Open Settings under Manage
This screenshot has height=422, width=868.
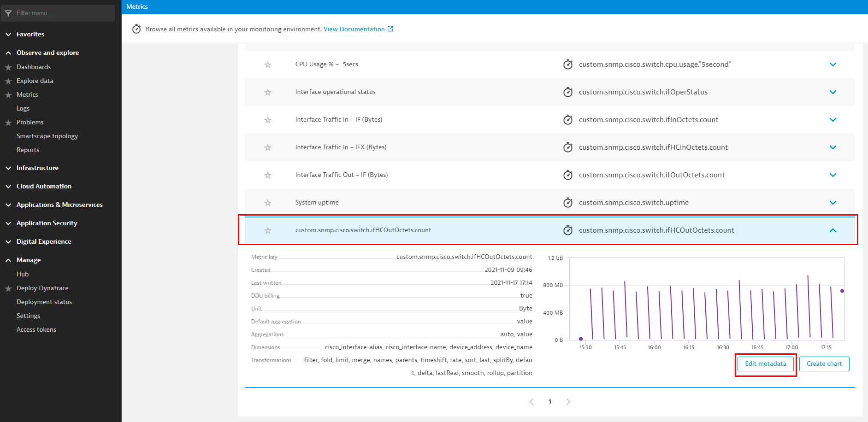[28, 316]
